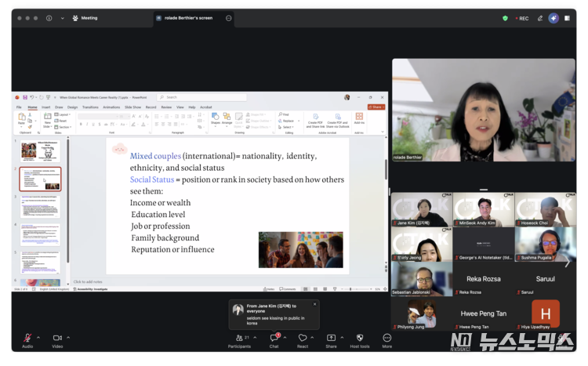Unmute the microphone with the Audio icon
This screenshot has width=588, height=366.
point(27,338)
